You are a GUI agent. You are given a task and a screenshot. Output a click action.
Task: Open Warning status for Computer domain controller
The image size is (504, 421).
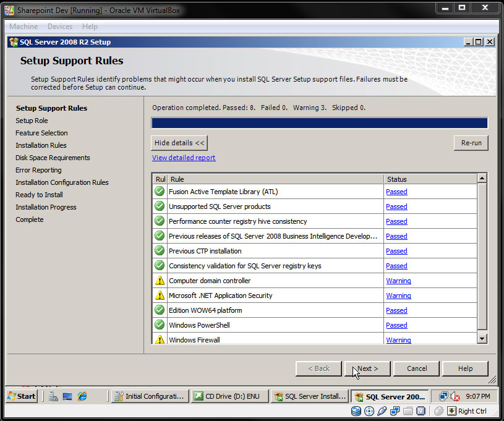(398, 281)
